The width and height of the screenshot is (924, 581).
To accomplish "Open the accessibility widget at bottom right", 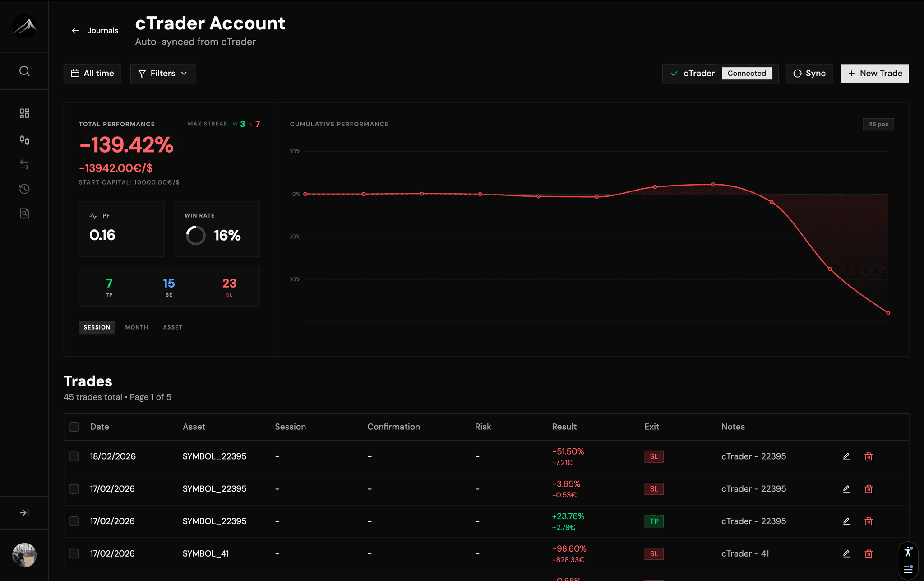I will coord(908,552).
